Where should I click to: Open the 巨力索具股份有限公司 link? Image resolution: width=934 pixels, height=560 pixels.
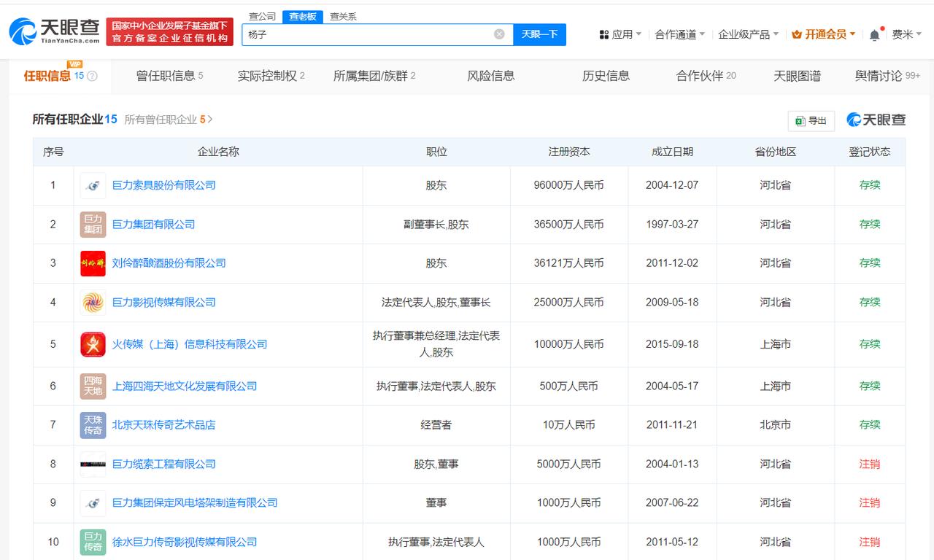[x=164, y=185]
